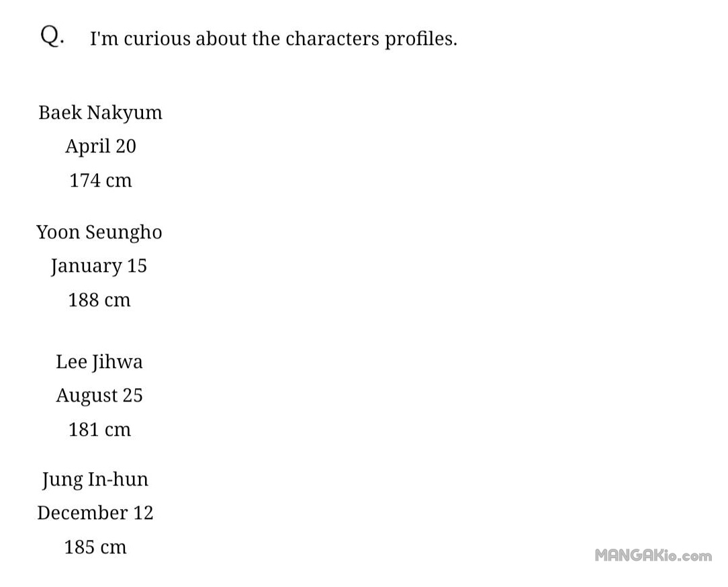Click the height "185 cm"
Image resolution: width=728 pixels, height=587 pixels.
coord(95,547)
